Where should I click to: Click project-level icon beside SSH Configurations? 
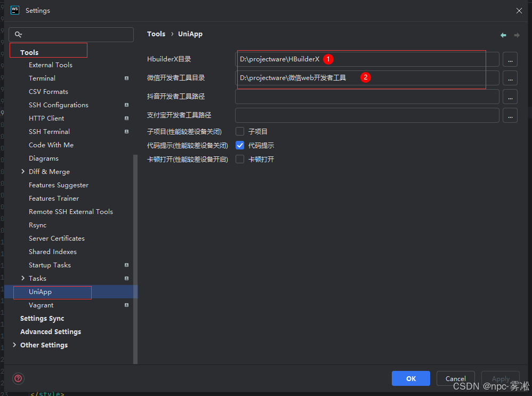pos(126,105)
